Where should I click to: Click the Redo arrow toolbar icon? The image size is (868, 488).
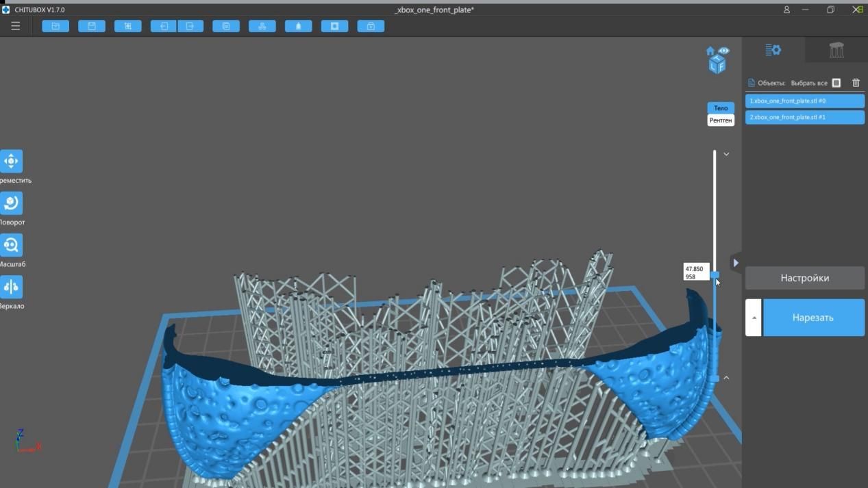[190, 26]
